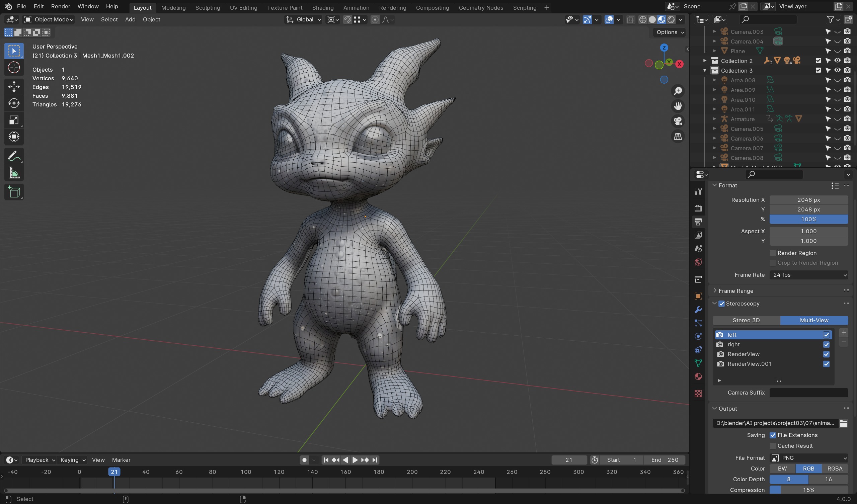Open the View Layer properties tab
857x504 pixels.
698,235
